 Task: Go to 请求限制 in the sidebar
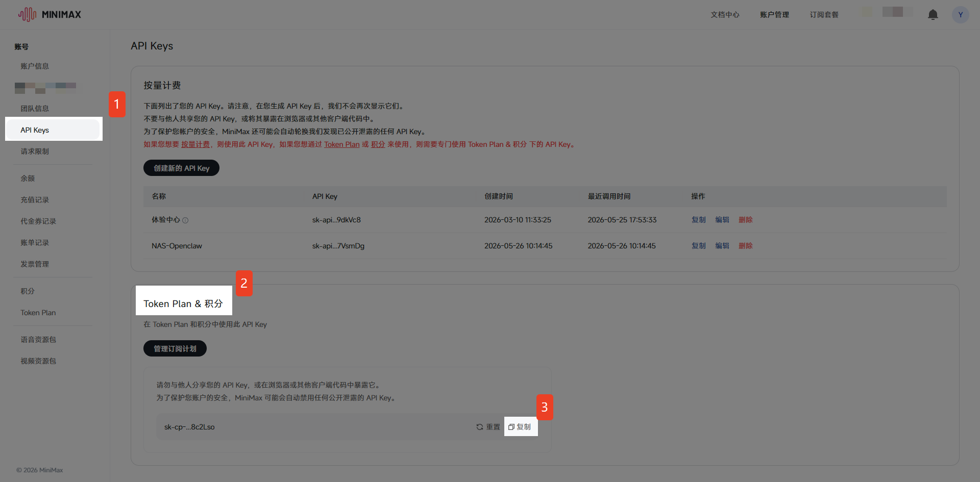(x=35, y=151)
